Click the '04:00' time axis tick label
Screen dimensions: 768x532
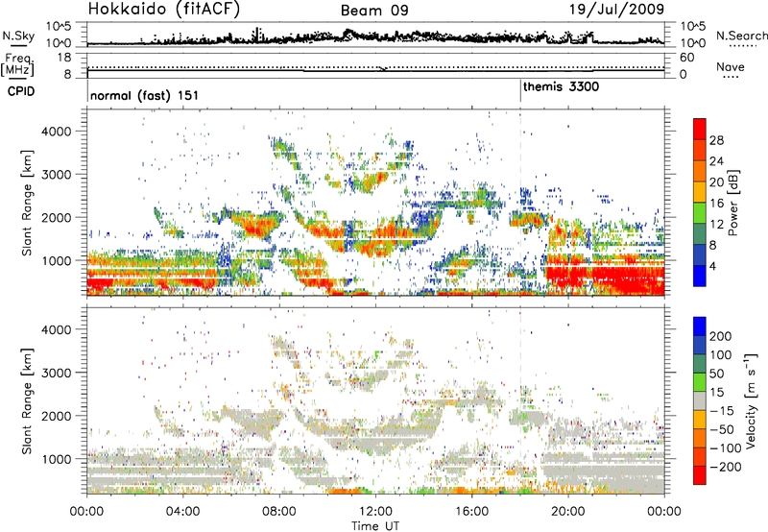pyautogui.click(x=182, y=512)
